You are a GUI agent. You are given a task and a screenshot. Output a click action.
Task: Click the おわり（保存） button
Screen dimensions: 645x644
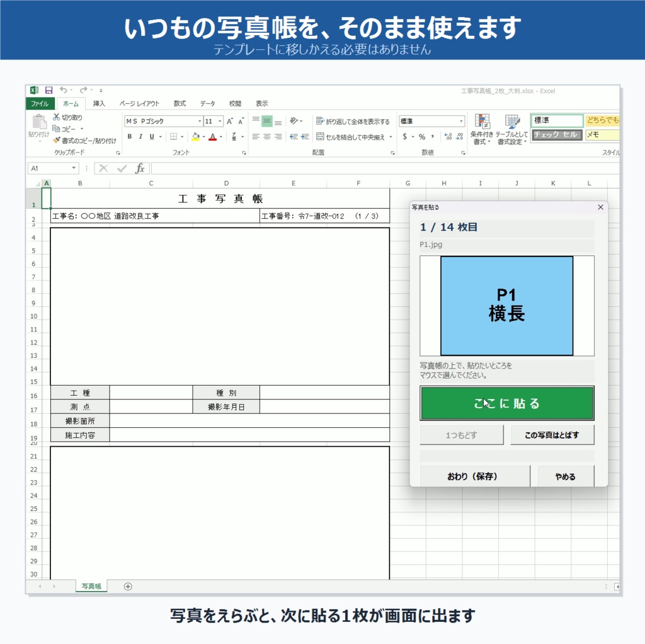[x=475, y=476]
